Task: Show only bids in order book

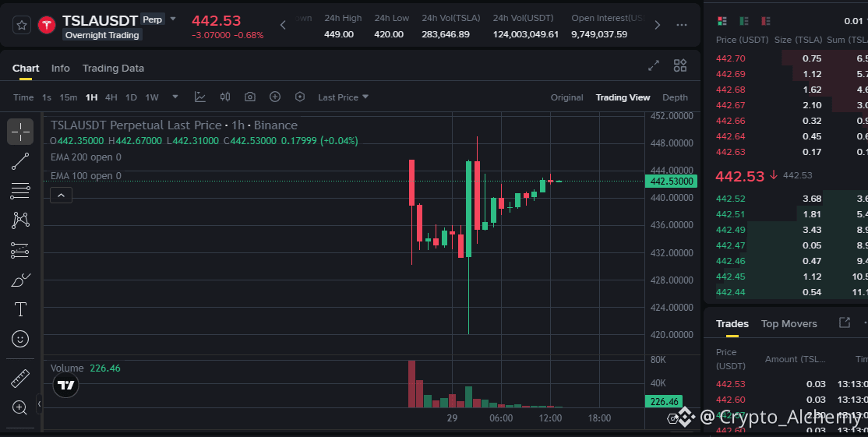Action: click(744, 21)
